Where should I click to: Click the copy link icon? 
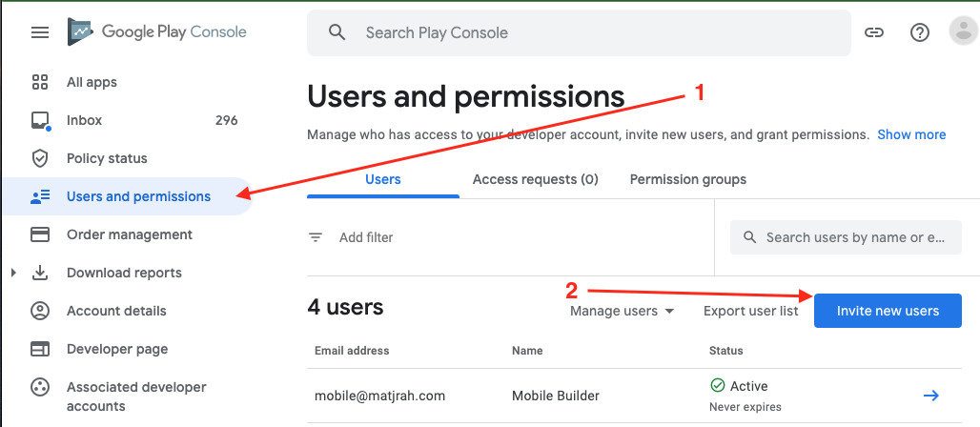point(874,32)
